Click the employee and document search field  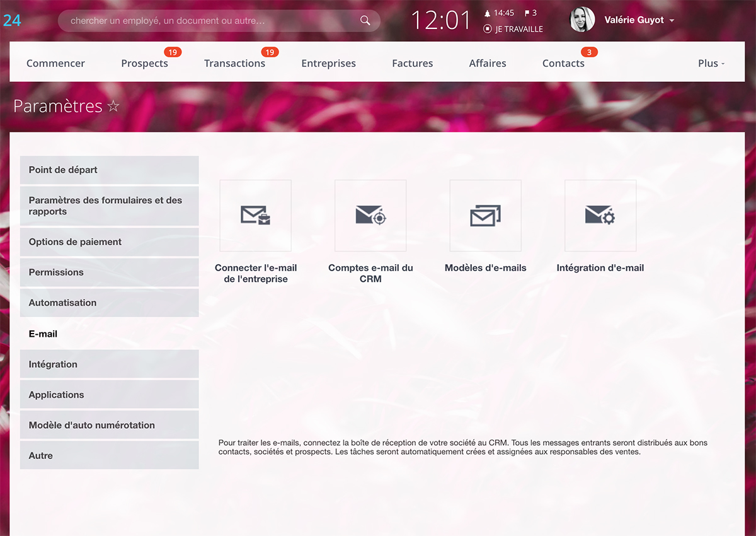pyautogui.click(x=211, y=21)
